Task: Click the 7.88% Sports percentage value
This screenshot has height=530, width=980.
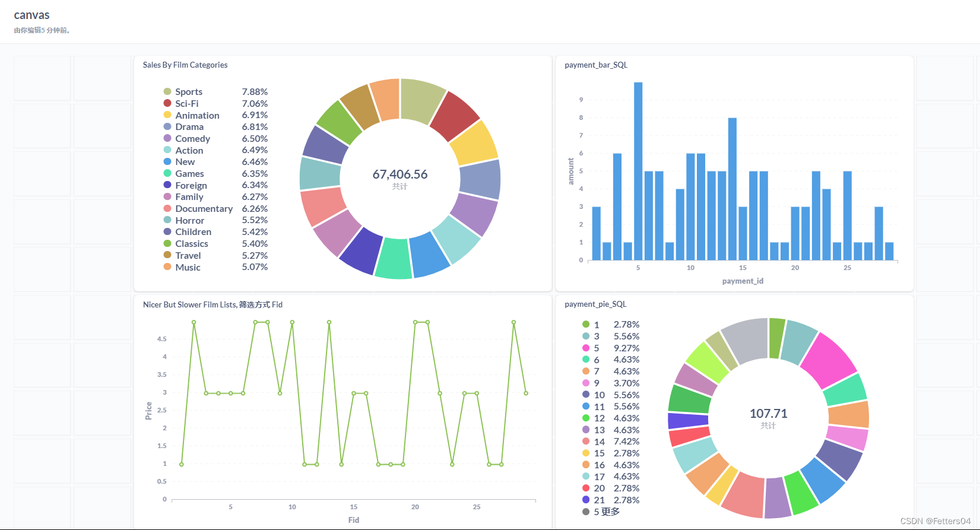Action: click(255, 91)
